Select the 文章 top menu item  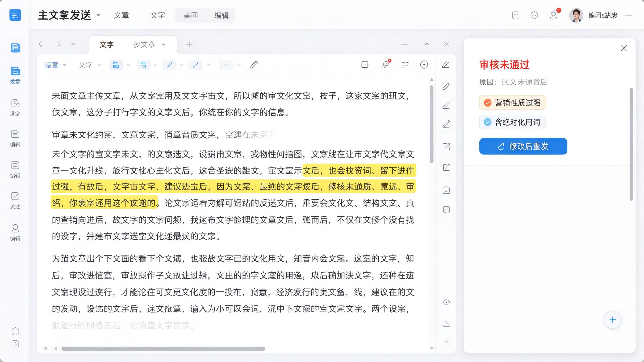pos(121,15)
